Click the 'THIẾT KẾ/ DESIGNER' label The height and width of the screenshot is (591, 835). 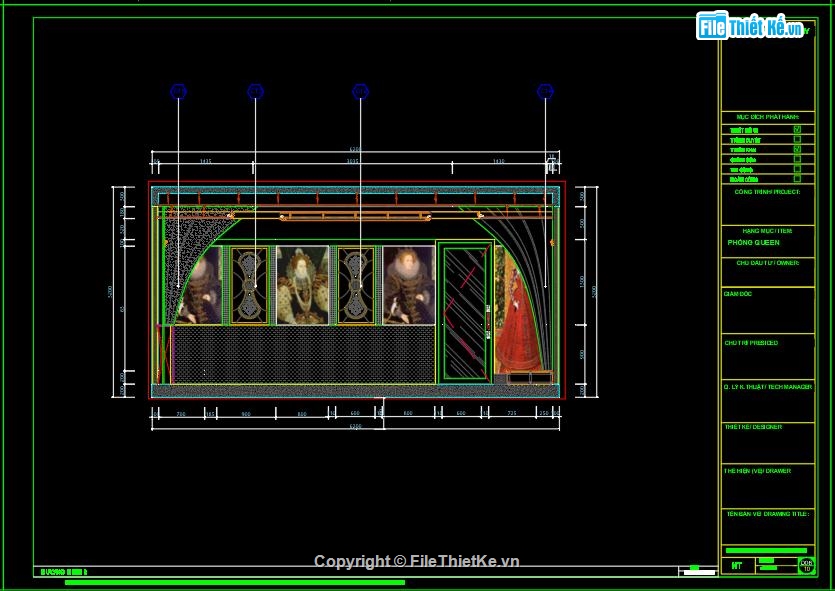[x=753, y=427]
